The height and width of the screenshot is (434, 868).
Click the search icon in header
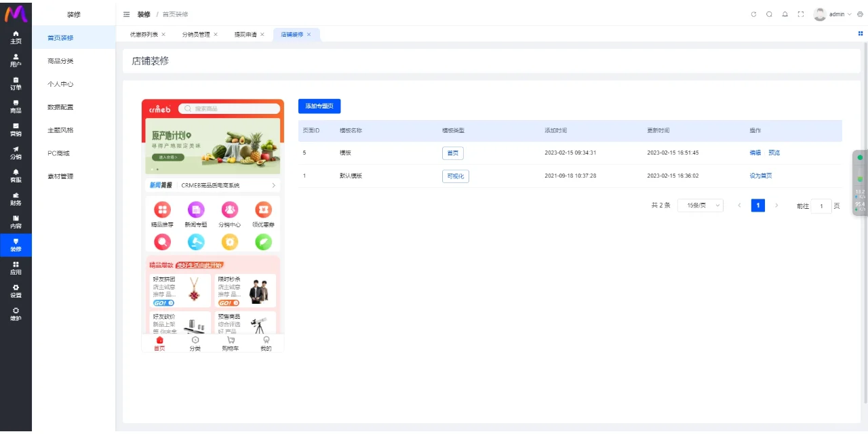coord(769,14)
